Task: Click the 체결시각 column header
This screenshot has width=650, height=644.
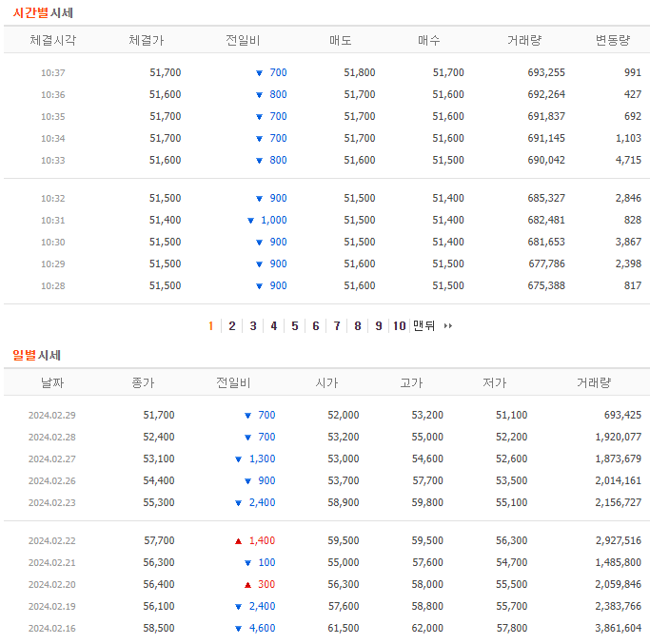Action: (52, 40)
